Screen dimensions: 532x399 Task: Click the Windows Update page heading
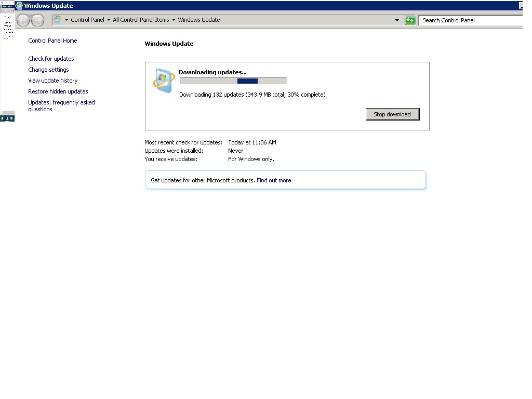(x=169, y=44)
